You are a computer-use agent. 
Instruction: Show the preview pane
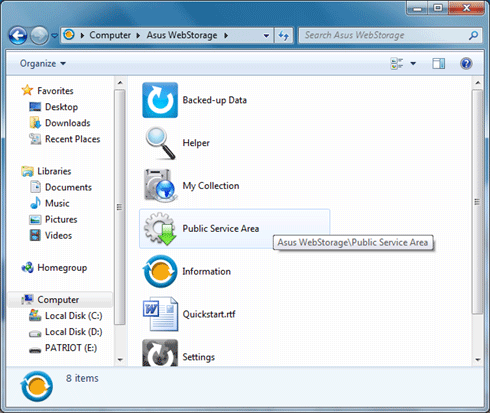(438, 63)
